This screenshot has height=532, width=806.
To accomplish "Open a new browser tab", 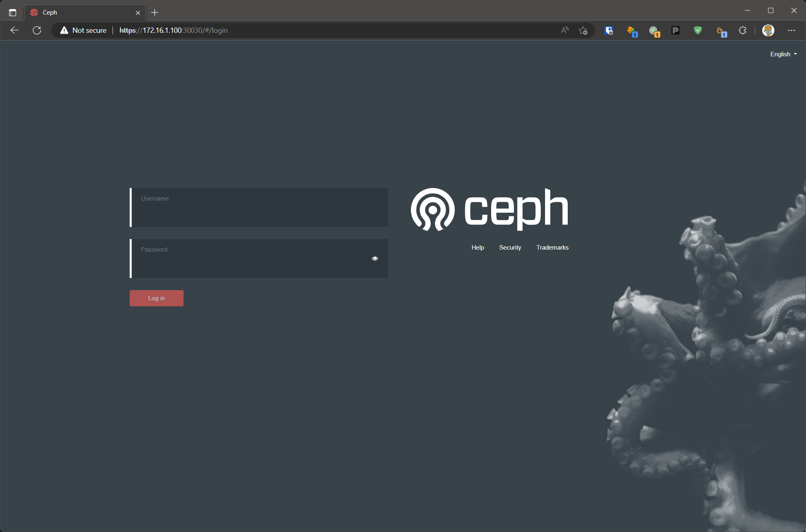I will [154, 13].
